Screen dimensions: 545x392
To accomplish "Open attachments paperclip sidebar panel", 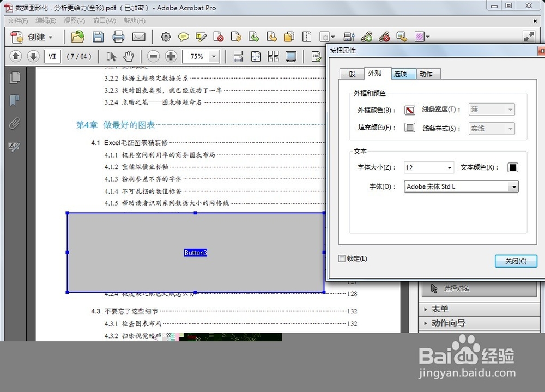I will click(14, 123).
